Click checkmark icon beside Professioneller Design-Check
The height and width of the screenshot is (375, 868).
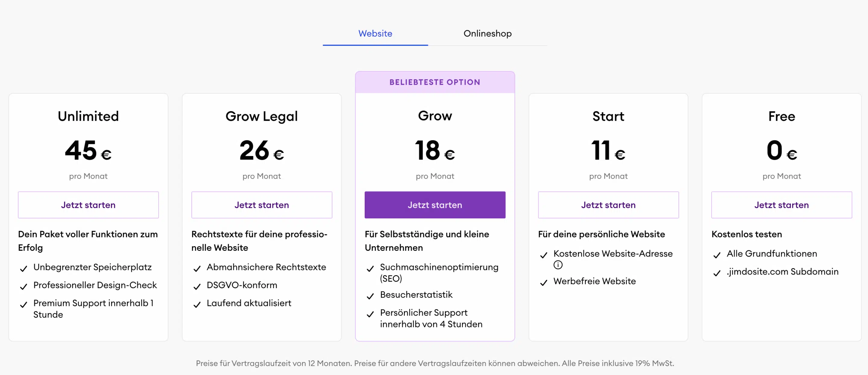(x=24, y=287)
